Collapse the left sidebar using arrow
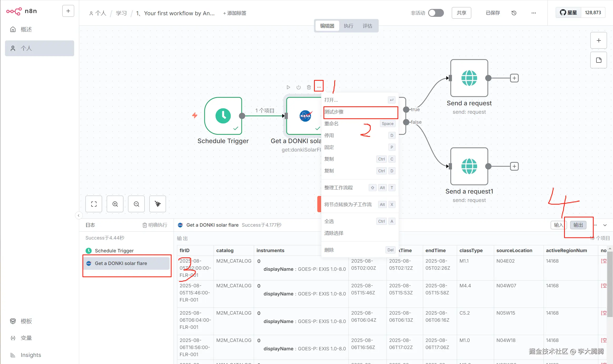This screenshot has height=364, width=613. [x=78, y=216]
